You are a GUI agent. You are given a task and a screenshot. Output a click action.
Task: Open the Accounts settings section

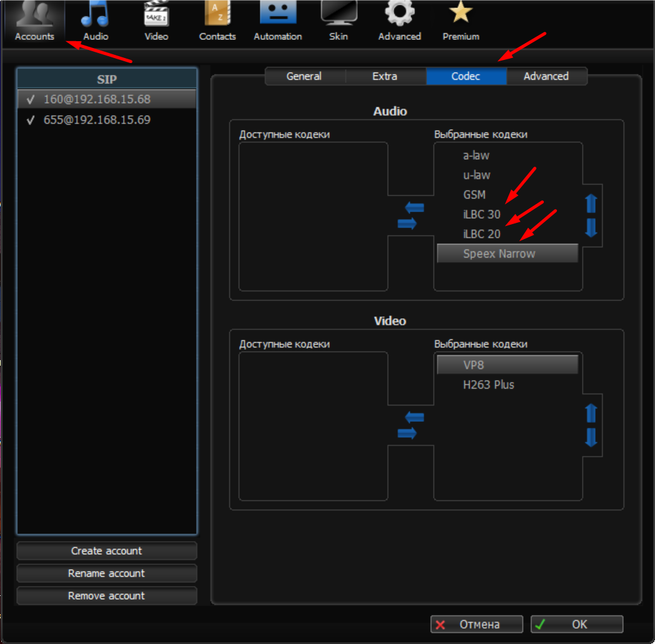tap(34, 21)
